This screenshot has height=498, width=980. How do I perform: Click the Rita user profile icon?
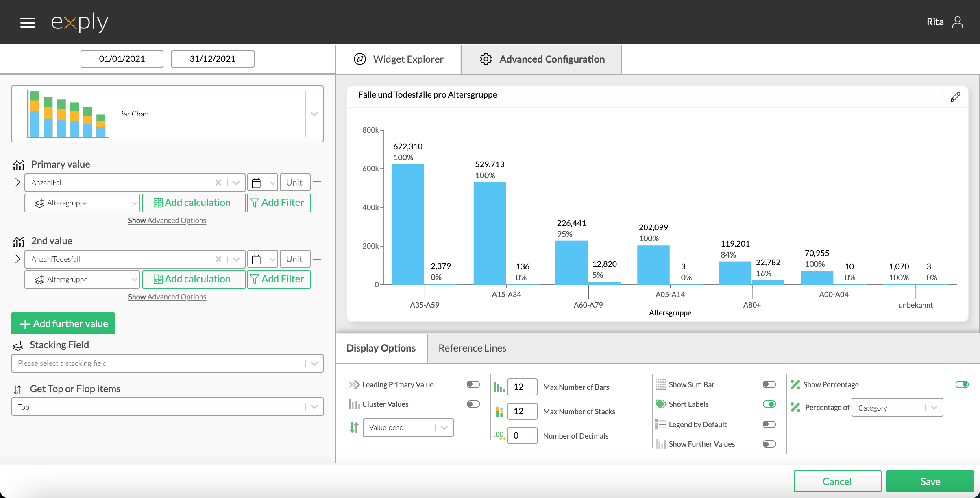click(x=957, y=22)
